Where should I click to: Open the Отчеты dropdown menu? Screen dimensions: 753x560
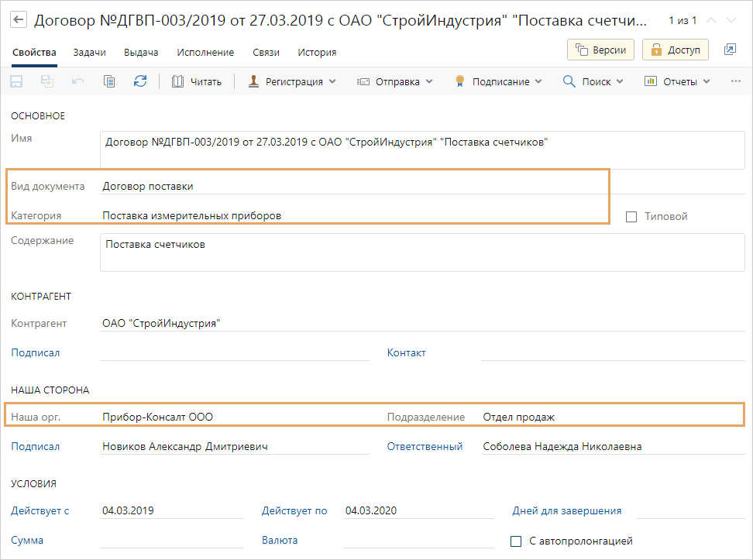pos(677,81)
